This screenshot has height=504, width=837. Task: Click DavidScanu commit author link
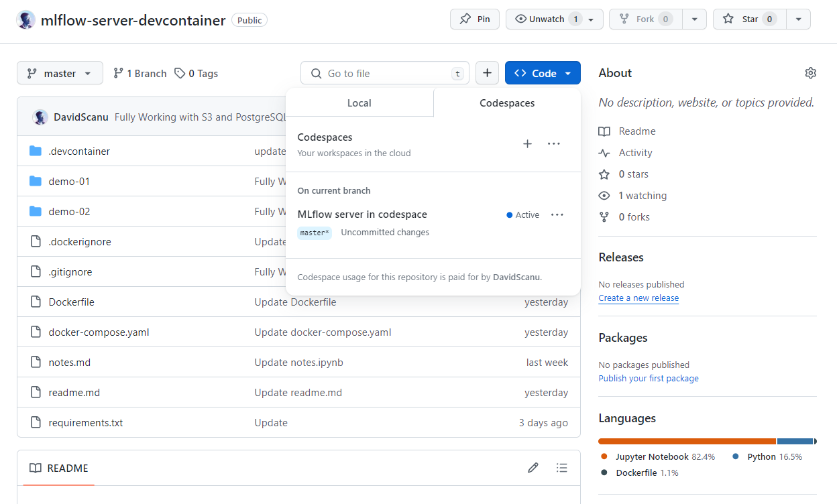point(81,117)
